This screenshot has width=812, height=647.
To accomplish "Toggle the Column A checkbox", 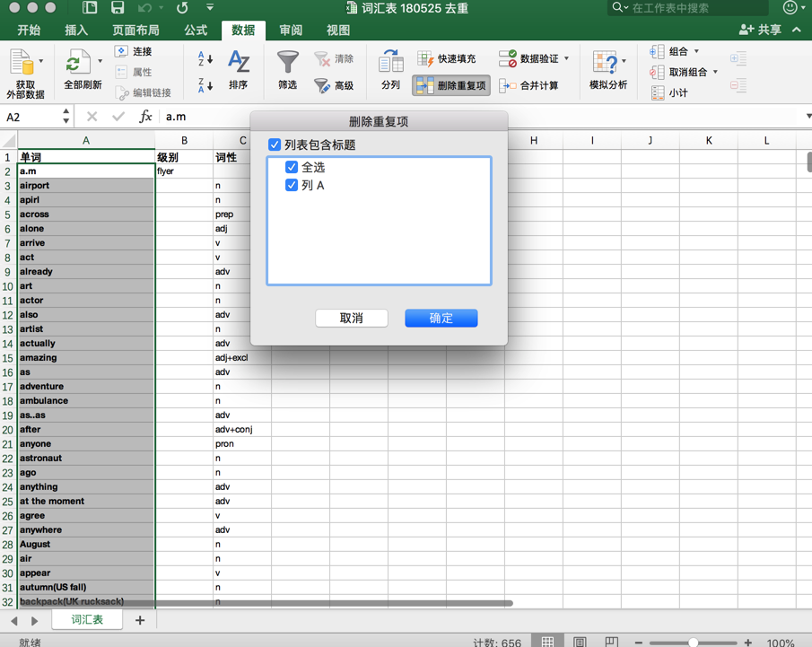I will (292, 185).
